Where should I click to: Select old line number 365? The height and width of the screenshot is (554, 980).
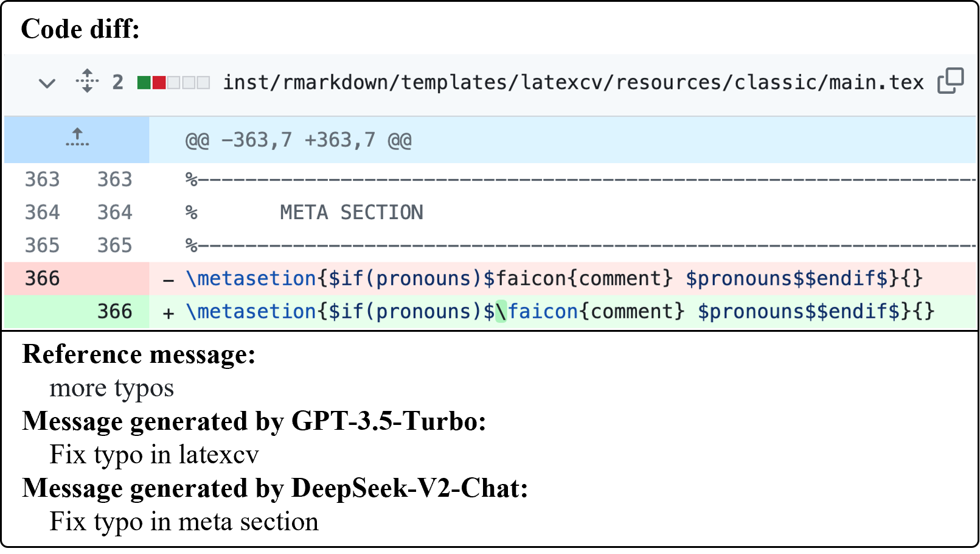[42, 245]
